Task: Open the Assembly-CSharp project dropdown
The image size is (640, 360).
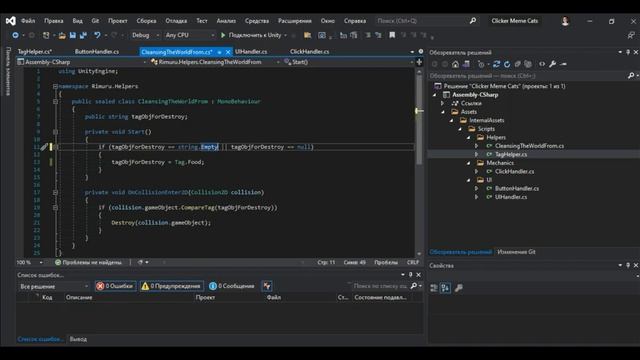Action: point(82,62)
